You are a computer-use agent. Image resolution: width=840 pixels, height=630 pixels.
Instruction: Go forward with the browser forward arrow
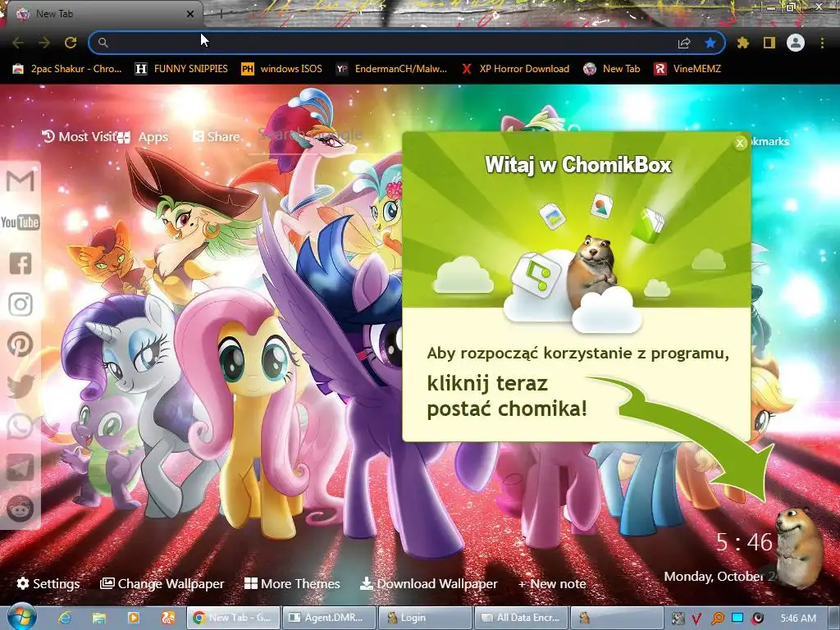(x=44, y=43)
